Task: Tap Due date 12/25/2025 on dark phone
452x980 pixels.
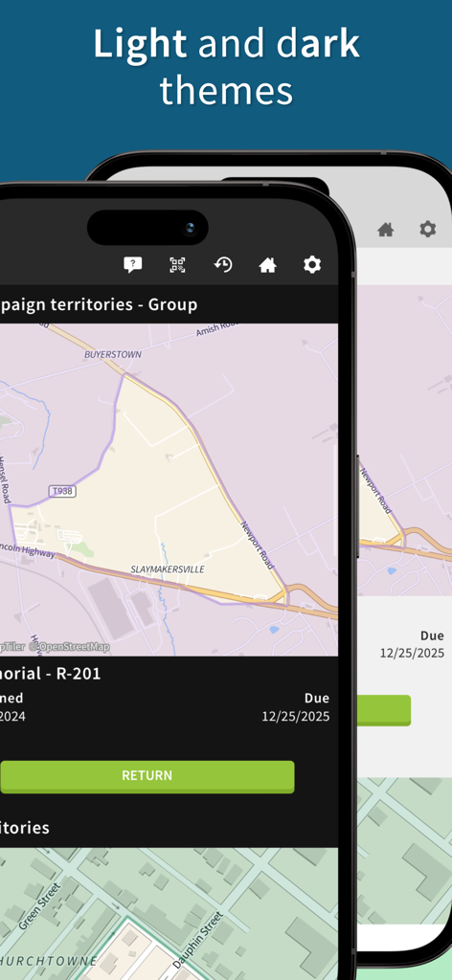Action: click(296, 716)
